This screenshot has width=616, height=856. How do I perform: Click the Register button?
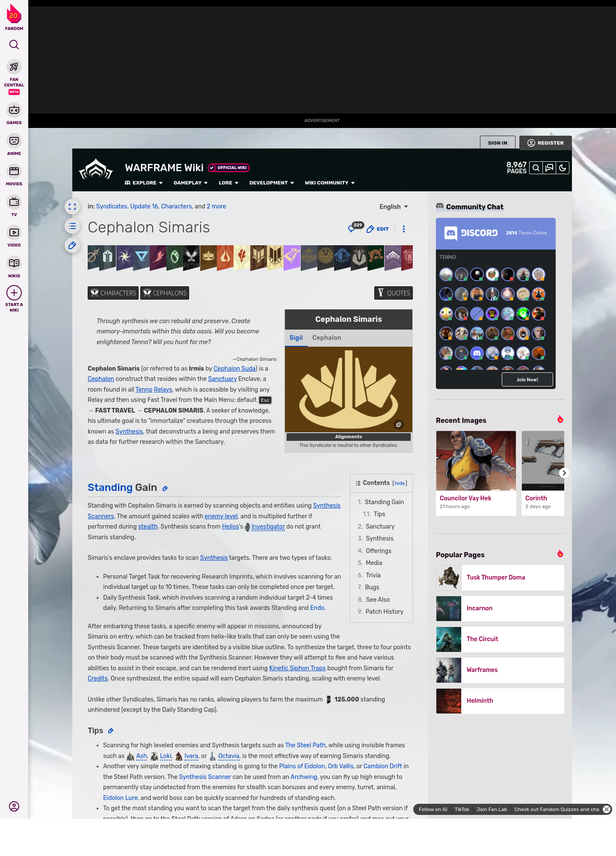(545, 143)
